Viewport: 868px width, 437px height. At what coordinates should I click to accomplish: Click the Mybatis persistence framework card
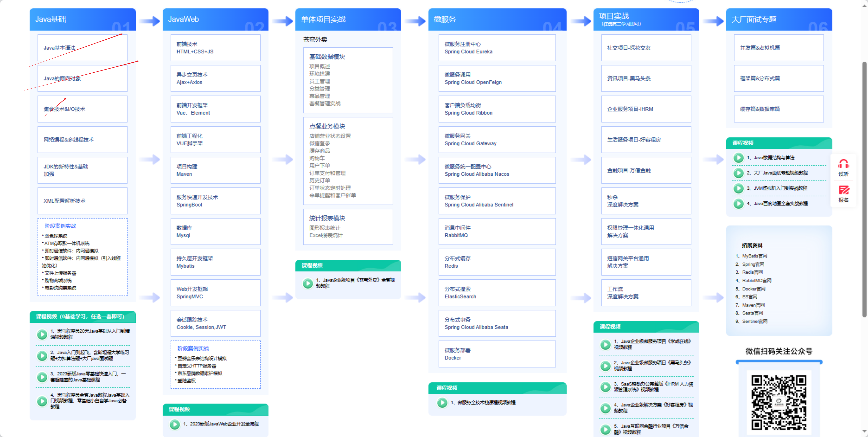pos(215,262)
